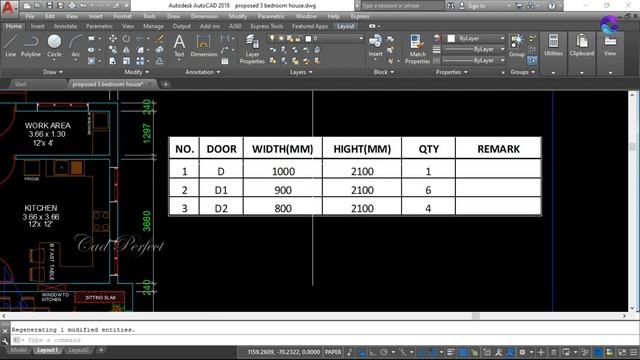Switch to the Express Tools ribbon tab
Screen dimensions: 640x360
(x=267, y=26)
